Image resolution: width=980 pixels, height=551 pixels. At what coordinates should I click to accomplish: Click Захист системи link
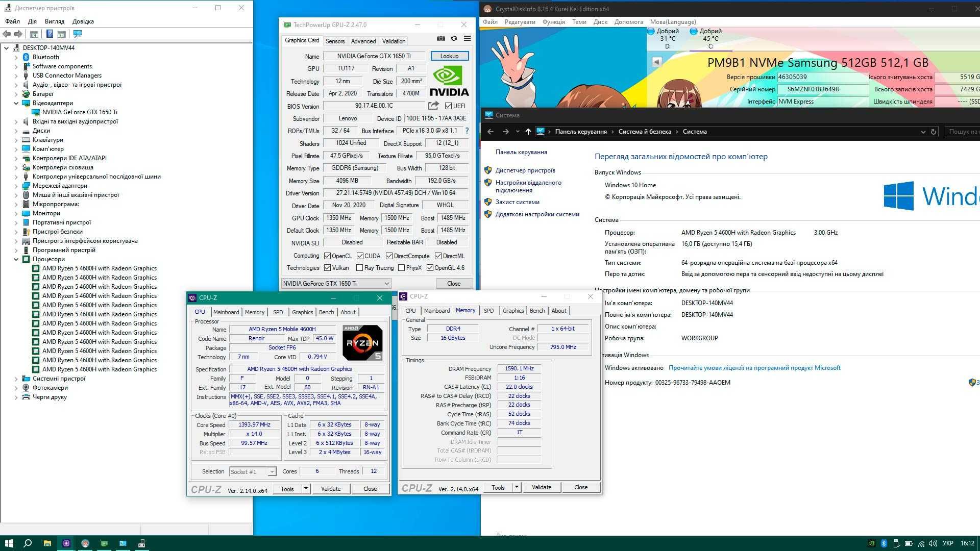(517, 202)
